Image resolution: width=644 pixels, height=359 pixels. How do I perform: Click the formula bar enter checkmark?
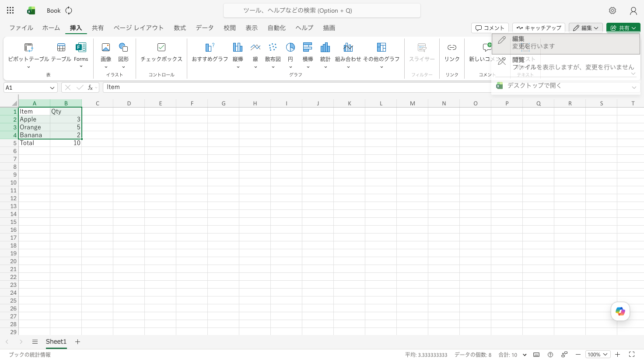(80, 87)
